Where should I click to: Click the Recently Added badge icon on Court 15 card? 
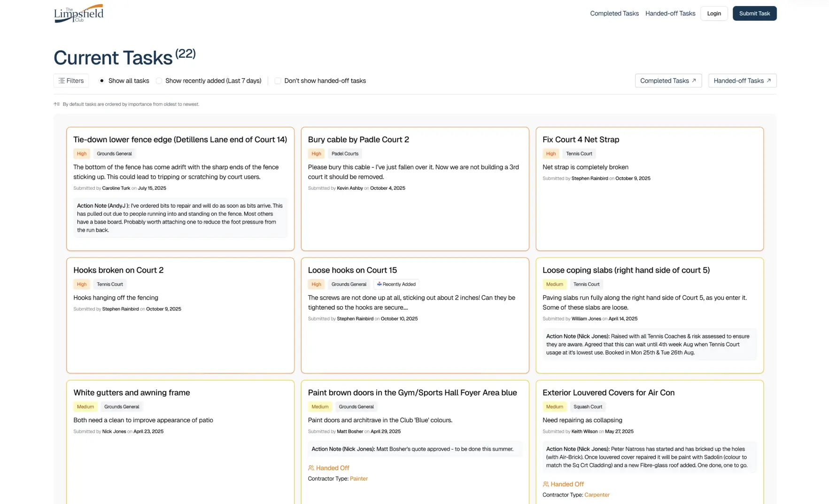[379, 284]
